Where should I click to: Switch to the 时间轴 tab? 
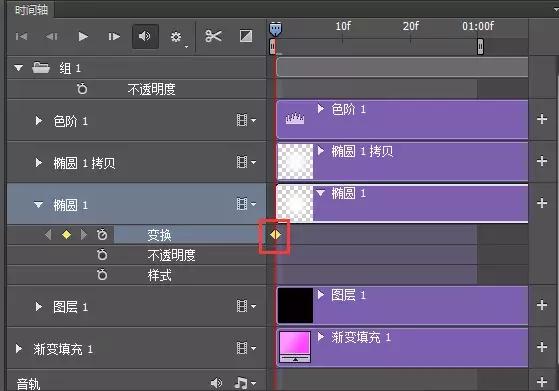[31, 10]
